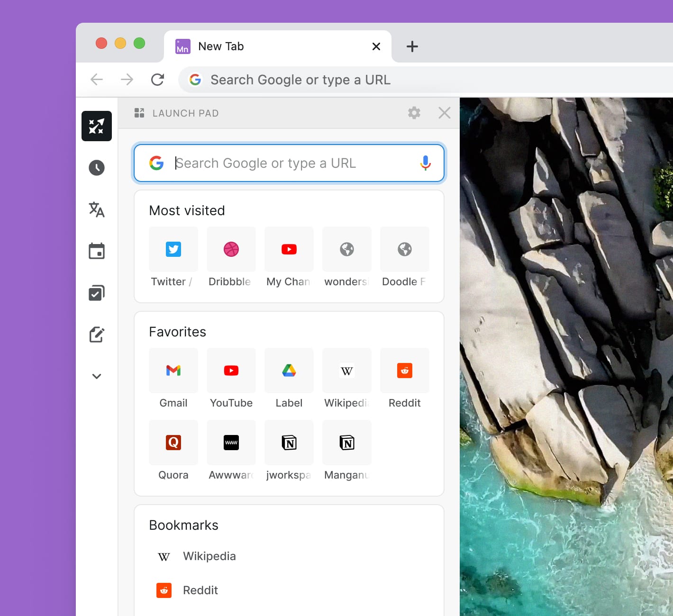This screenshot has width=673, height=616.
Task: Open Dribbble from Most visited
Action: [231, 249]
